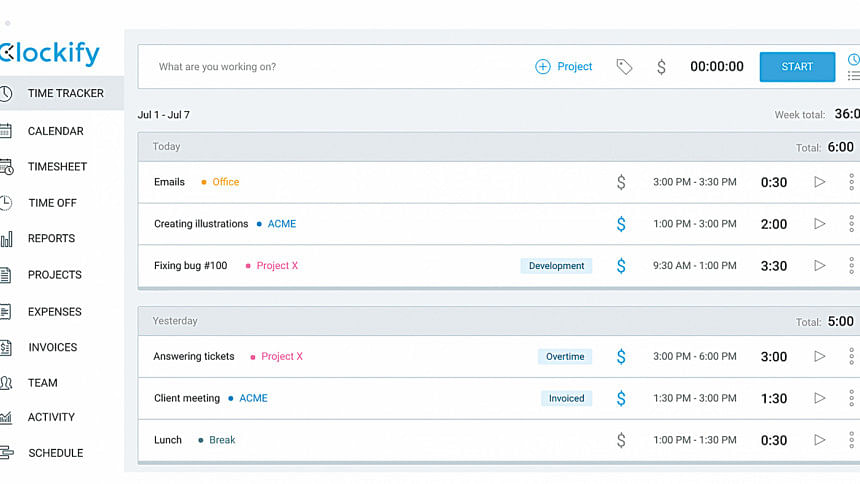
Task: Click the Invoices sidebar icon
Action: click(6, 348)
